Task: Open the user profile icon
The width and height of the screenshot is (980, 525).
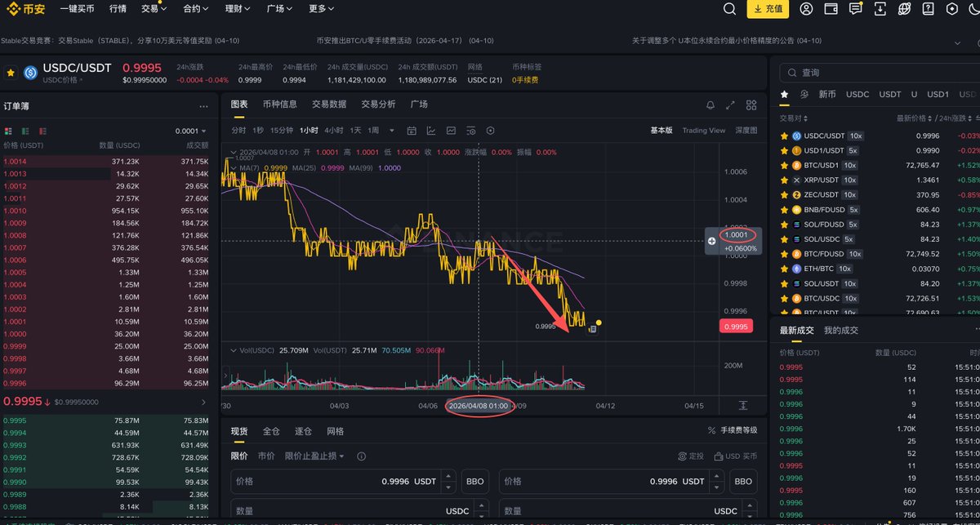Action: 806,9
